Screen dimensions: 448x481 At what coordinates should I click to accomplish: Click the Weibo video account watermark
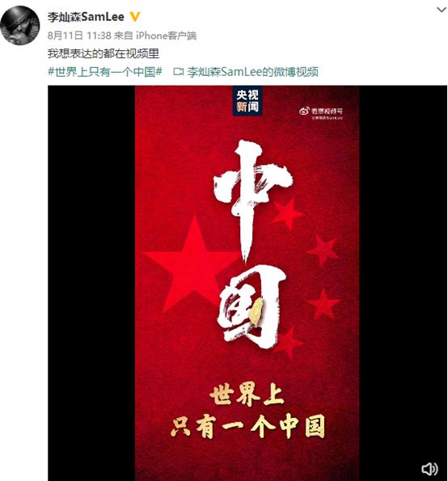(321, 113)
